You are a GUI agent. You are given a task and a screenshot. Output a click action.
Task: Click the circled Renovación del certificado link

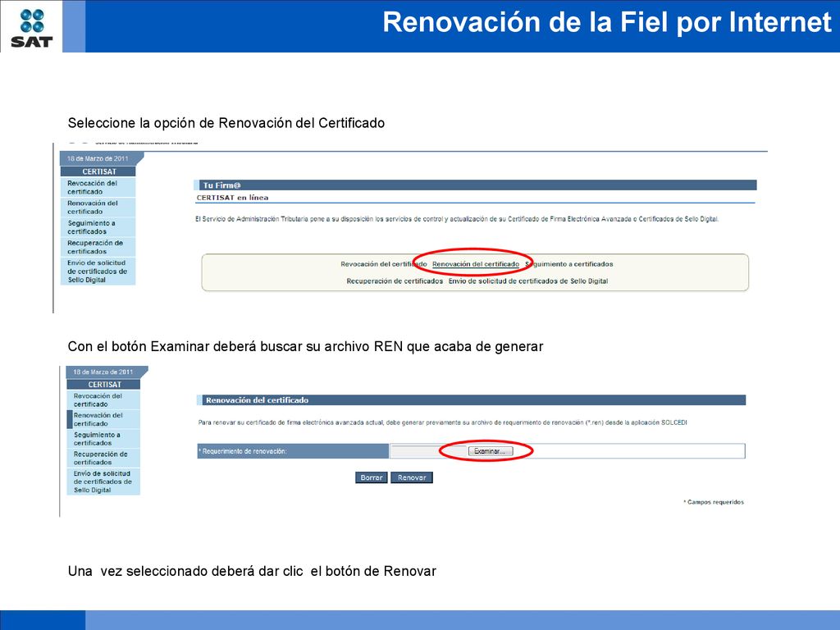pyautogui.click(x=476, y=264)
